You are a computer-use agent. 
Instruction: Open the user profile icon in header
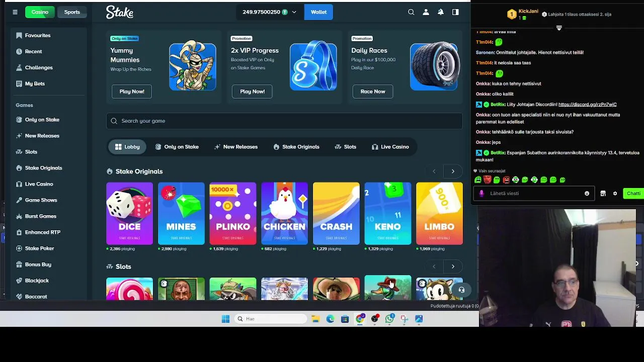tap(426, 12)
